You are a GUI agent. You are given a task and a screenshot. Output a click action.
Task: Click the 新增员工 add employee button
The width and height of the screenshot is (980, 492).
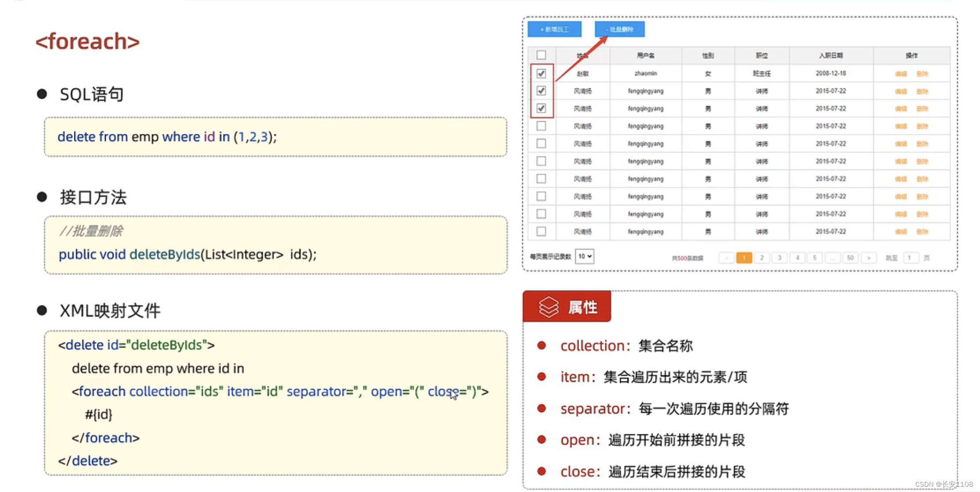(x=554, y=29)
